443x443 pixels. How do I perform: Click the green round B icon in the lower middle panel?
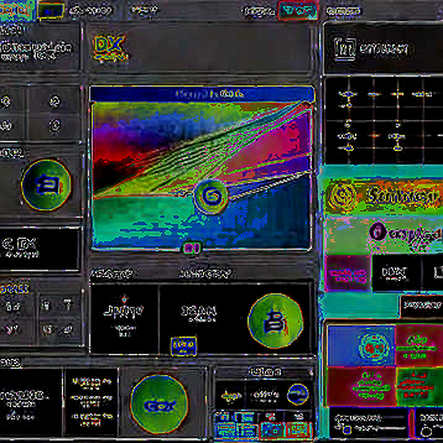[x=275, y=321]
